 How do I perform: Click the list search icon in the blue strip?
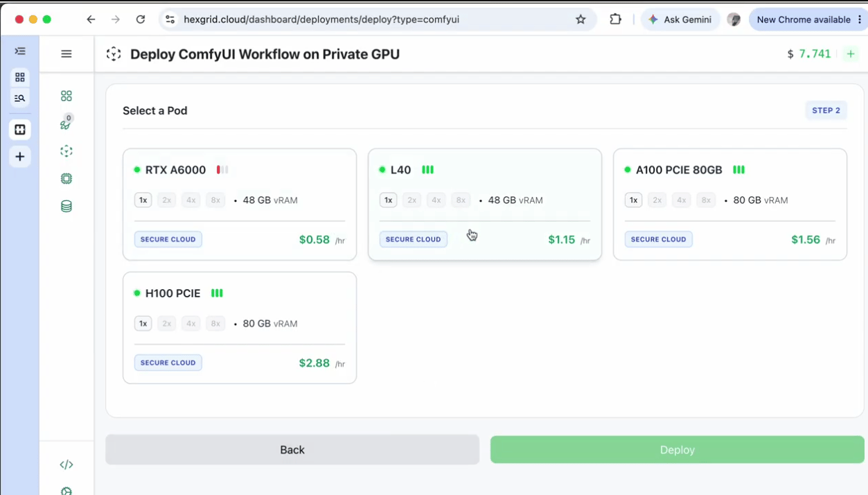click(20, 98)
